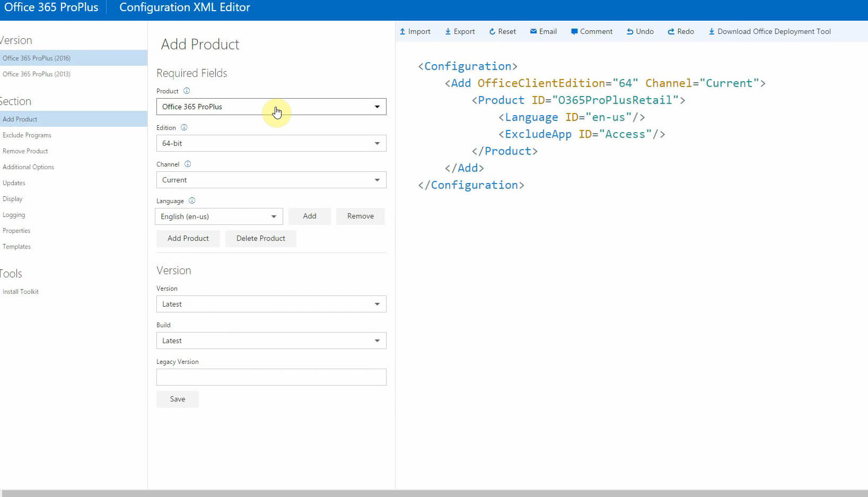Open the Language dropdown English (en-us)
This screenshot has height=497, width=868.
(218, 216)
